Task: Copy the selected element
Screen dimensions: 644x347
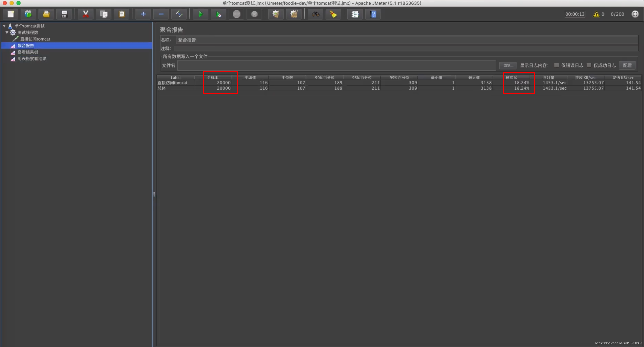Action: point(104,14)
